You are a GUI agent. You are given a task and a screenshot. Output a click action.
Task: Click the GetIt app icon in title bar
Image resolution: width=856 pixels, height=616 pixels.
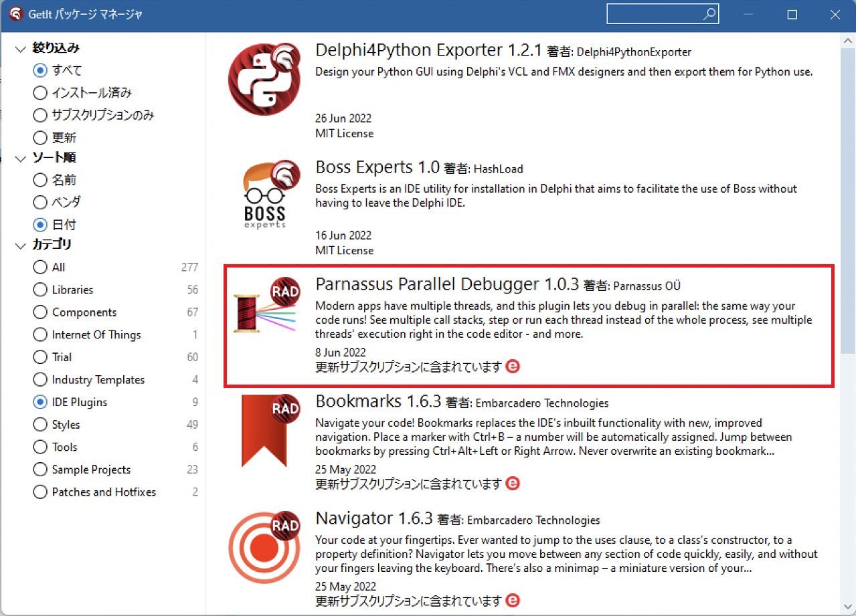coord(16,13)
